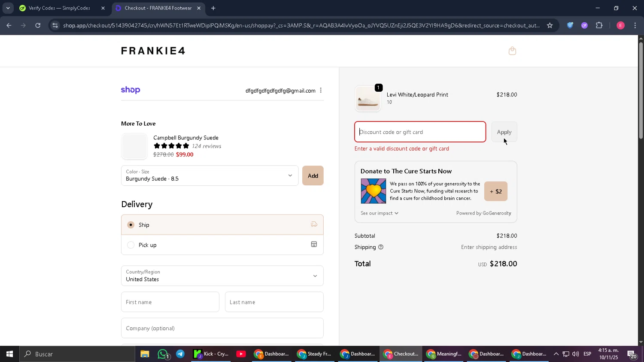Focus the Discount code or gift card field
Screen dimensions: 644x362
click(420, 132)
